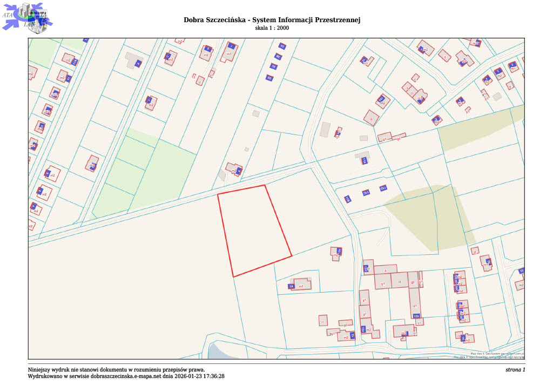553x392 pixels.
Task: Select the 13b address marker
Action: pyautogui.click(x=416, y=316)
